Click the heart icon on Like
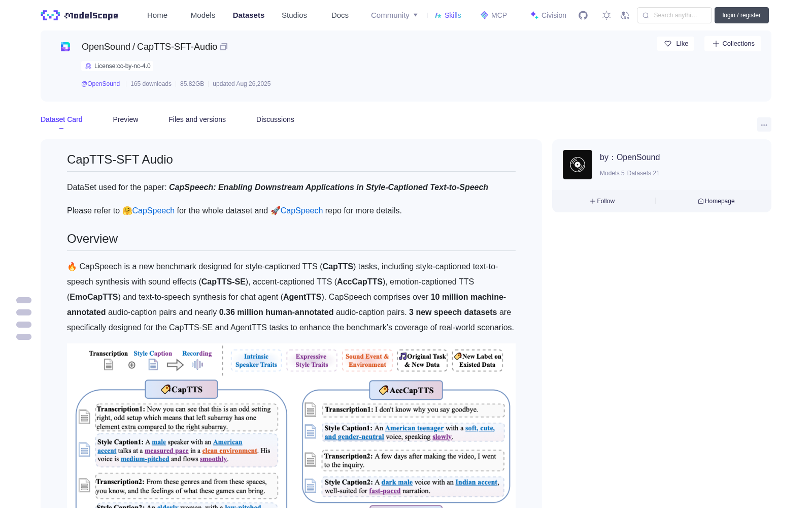This screenshot has height=508, width=812. tap(668, 44)
